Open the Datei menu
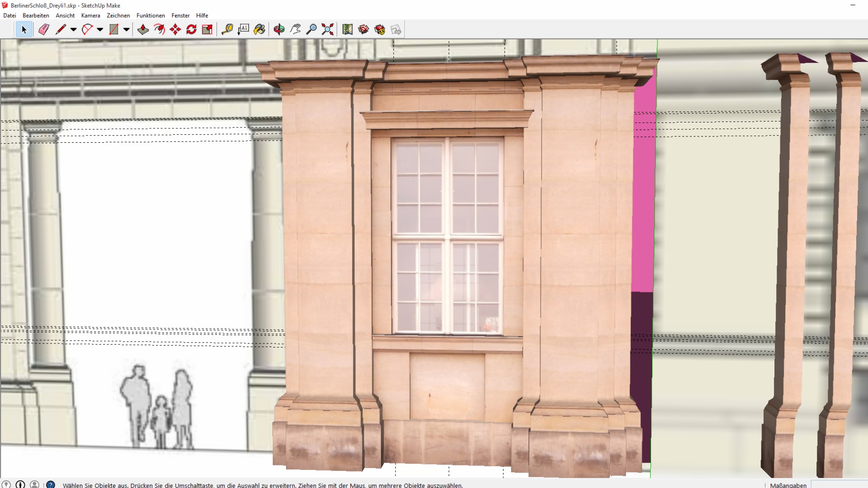 point(9,15)
